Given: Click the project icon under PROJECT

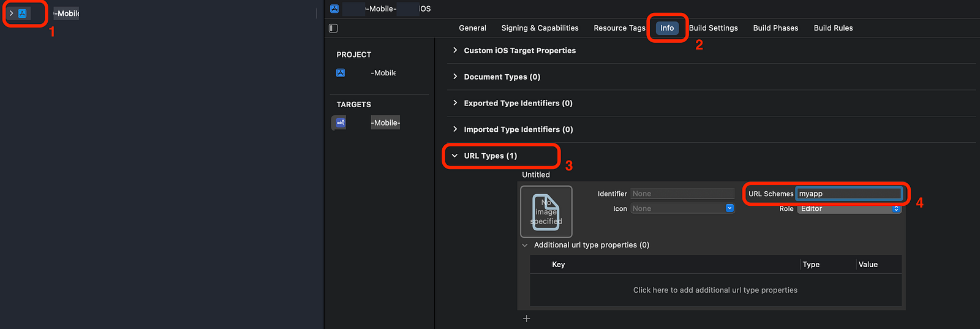Looking at the screenshot, I should point(341,73).
